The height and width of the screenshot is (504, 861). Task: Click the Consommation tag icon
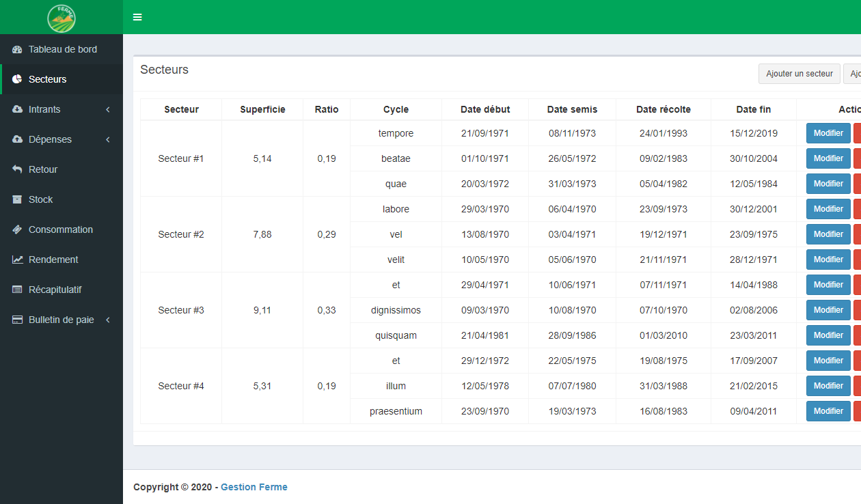(17, 229)
